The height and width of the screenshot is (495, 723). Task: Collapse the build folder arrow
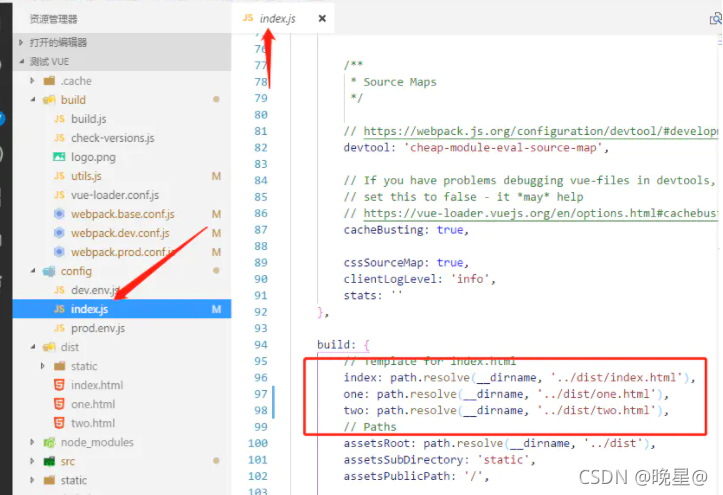[x=33, y=100]
